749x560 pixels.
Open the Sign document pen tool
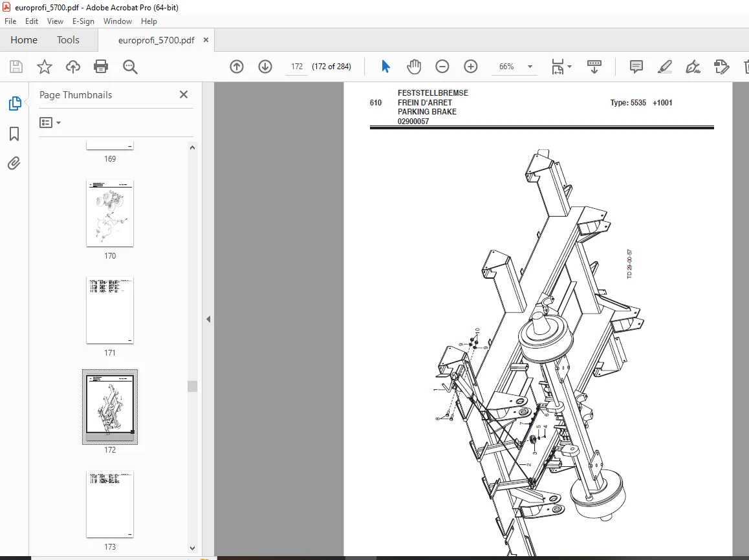coord(693,67)
